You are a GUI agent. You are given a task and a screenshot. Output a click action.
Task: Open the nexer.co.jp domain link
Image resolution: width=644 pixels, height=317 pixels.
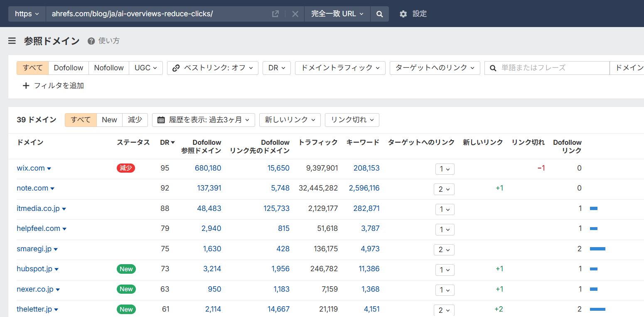point(35,289)
